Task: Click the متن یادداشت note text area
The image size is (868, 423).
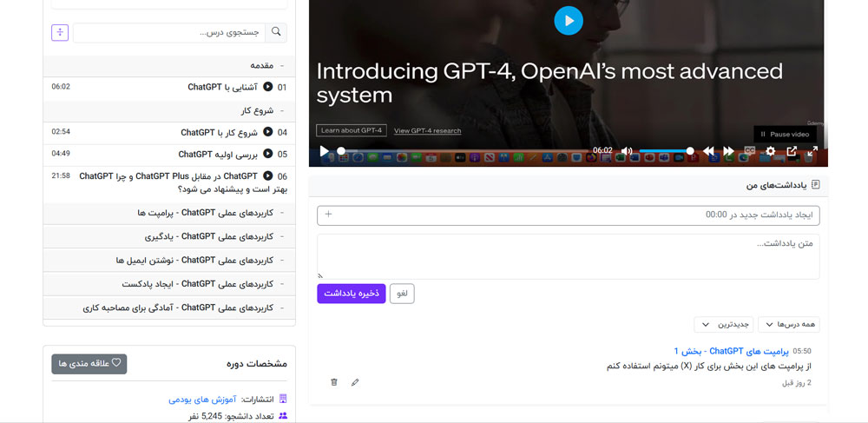Action: [569, 256]
